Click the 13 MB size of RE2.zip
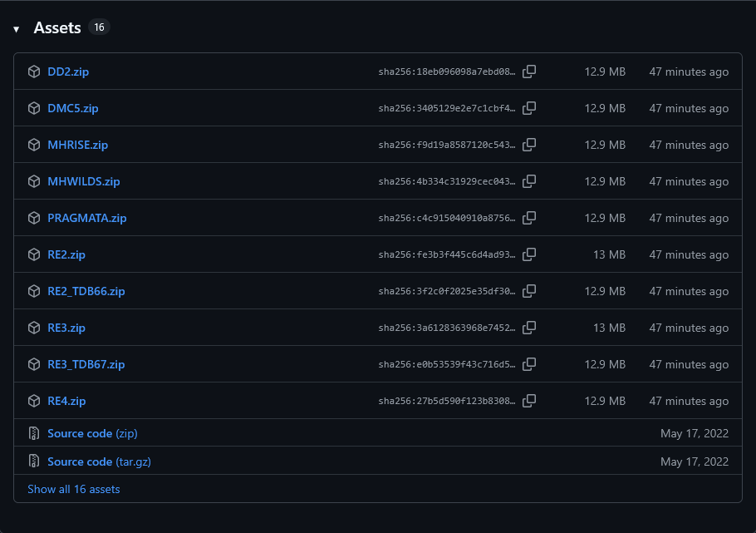The width and height of the screenshot is (756, 533). 610,254
